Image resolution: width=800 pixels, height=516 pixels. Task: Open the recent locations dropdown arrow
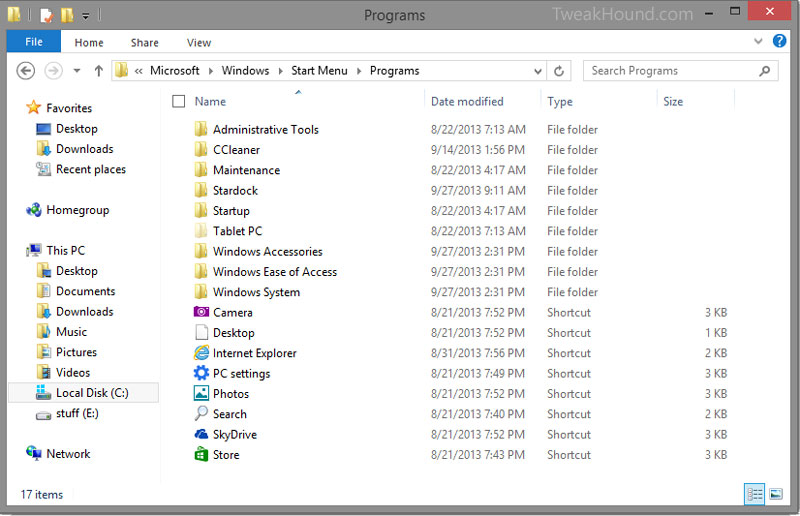point(77,70)
